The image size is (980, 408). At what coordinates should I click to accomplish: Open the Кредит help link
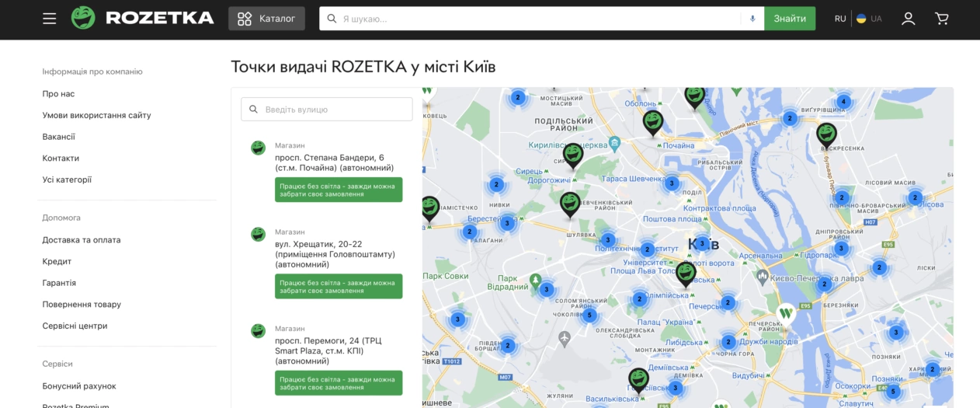57,261
